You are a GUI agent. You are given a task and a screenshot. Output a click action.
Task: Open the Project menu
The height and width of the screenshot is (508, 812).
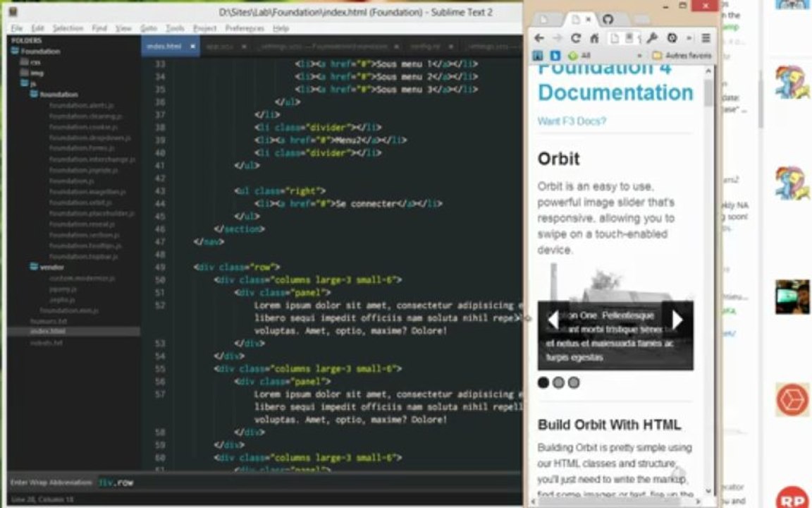[x=204, y=28]
